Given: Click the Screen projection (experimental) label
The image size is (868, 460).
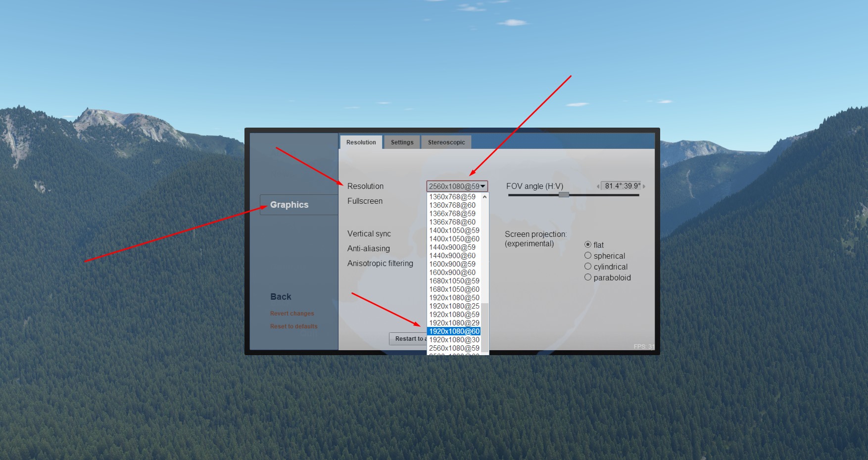Looking at the screenshot, I should tap(536, 239).
